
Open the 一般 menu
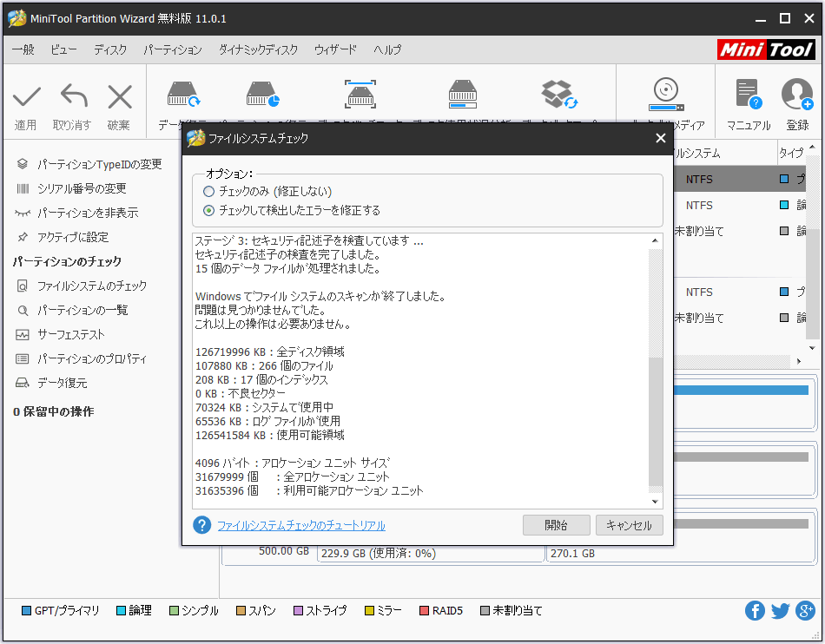click(23, 50)
